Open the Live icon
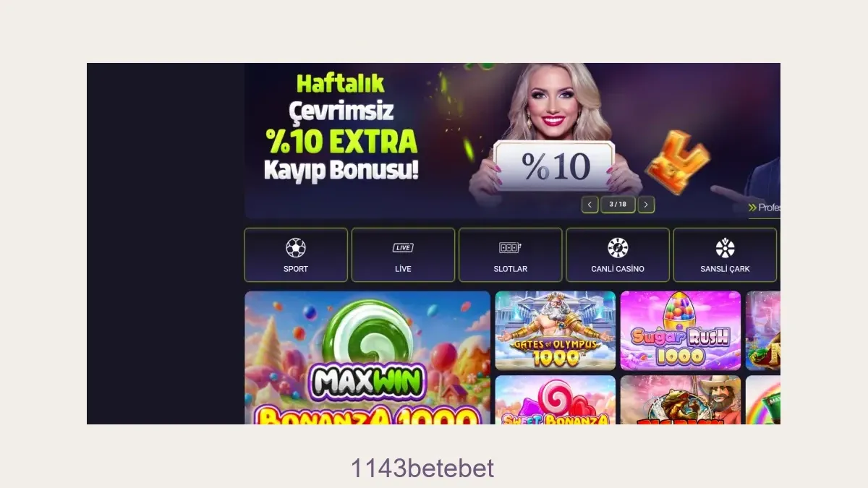Screen dimensions: 868x488 pyautogui.click(x=403, y=248)
